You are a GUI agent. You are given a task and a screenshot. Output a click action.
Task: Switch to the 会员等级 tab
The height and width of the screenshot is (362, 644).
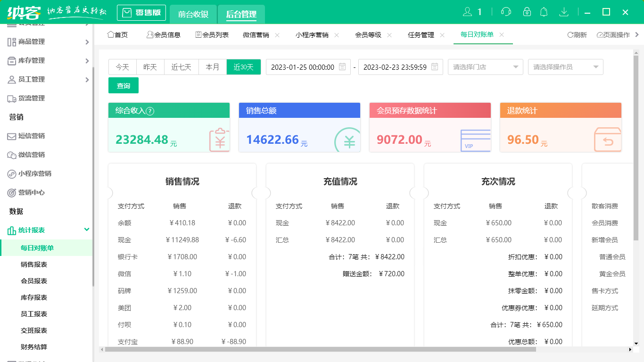369,34
